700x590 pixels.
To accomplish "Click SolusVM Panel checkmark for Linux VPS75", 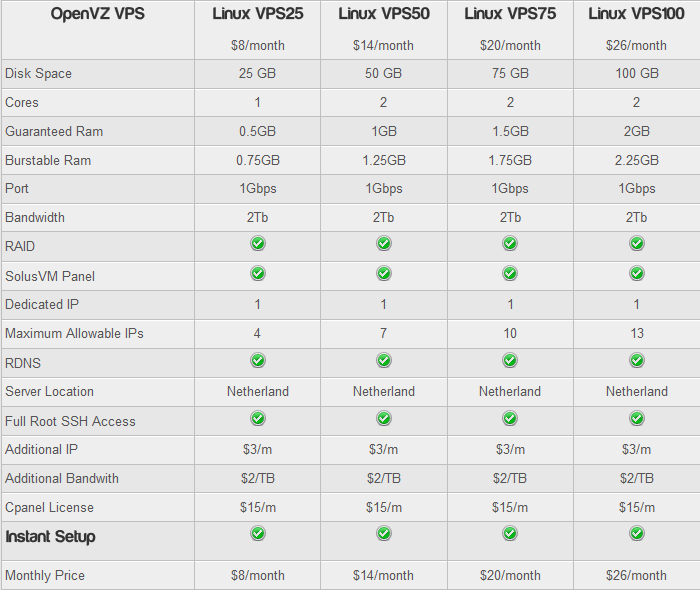I will 510,273.
